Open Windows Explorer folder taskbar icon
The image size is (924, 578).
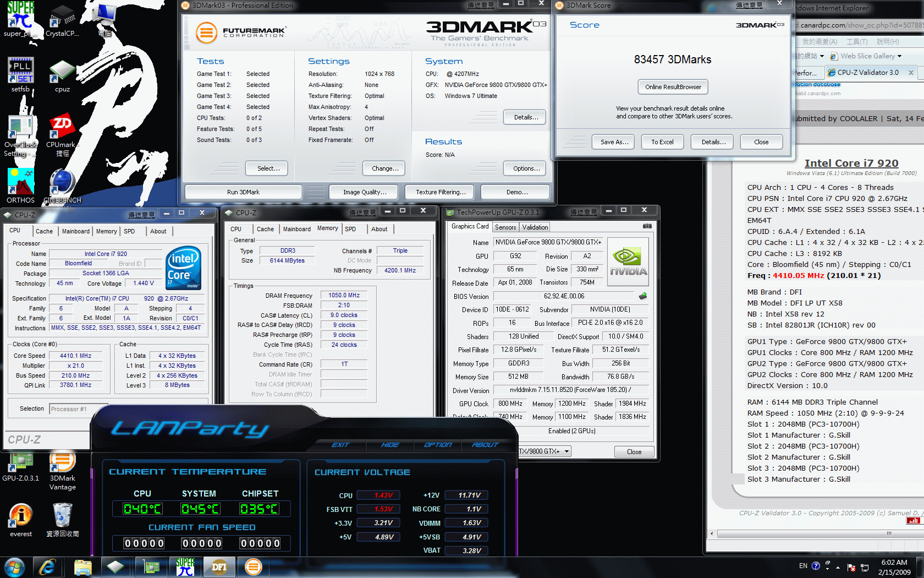point(82,567)
